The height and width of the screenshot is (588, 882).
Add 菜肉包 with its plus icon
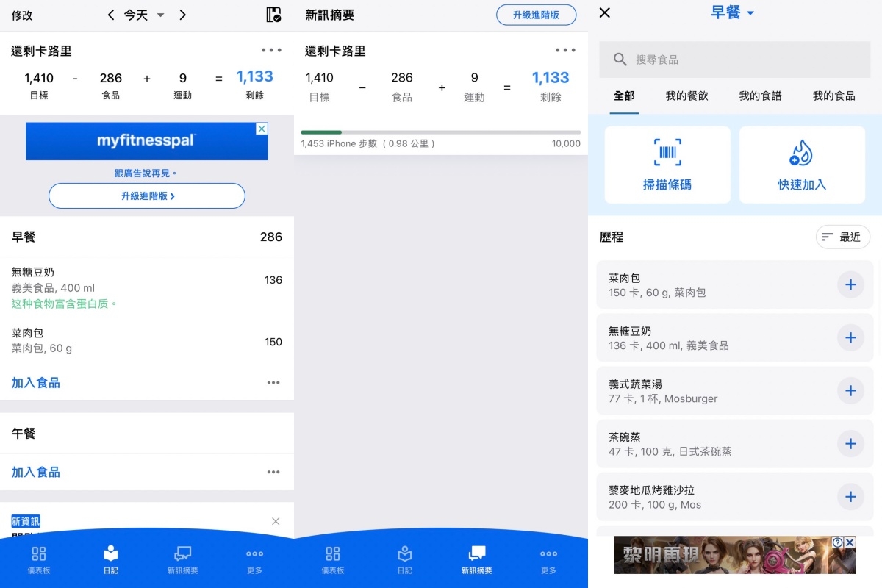850,284
